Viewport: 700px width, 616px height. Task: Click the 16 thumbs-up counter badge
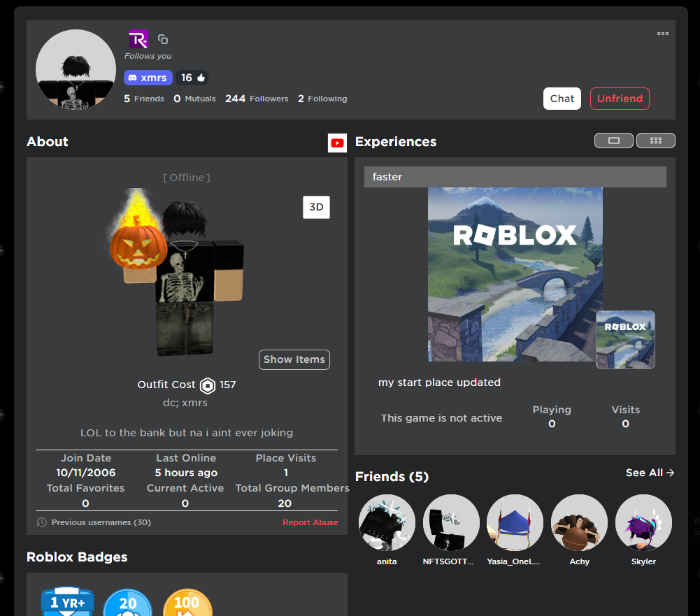point(192,77)
